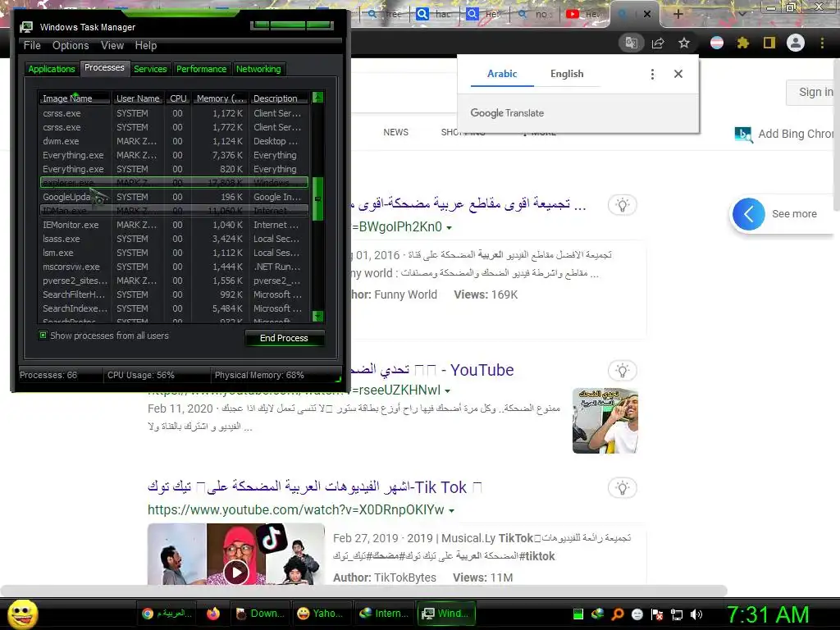
Task: Sort processes by Description column
Action: point(279,98)
